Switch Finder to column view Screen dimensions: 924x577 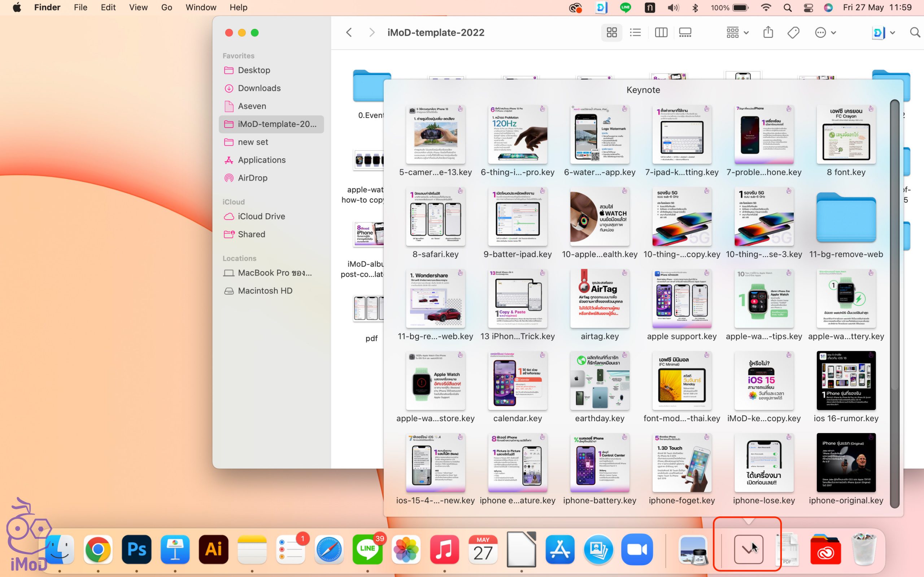[x=661, y=32]
